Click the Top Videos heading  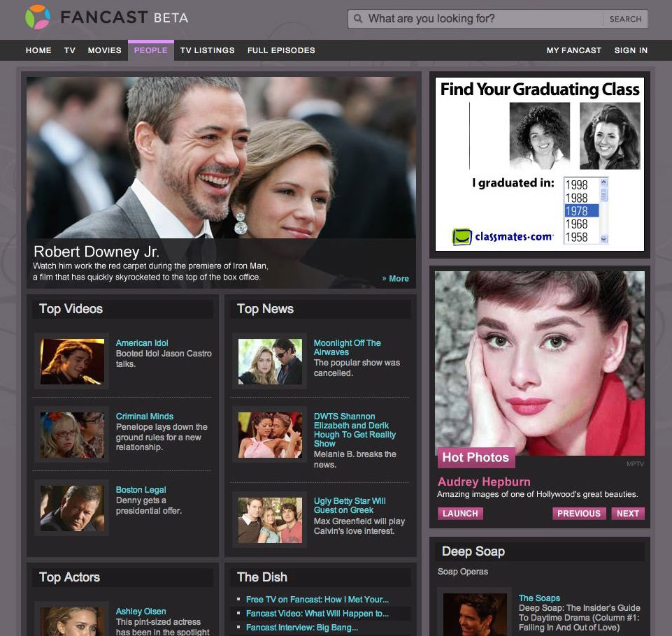71,309
